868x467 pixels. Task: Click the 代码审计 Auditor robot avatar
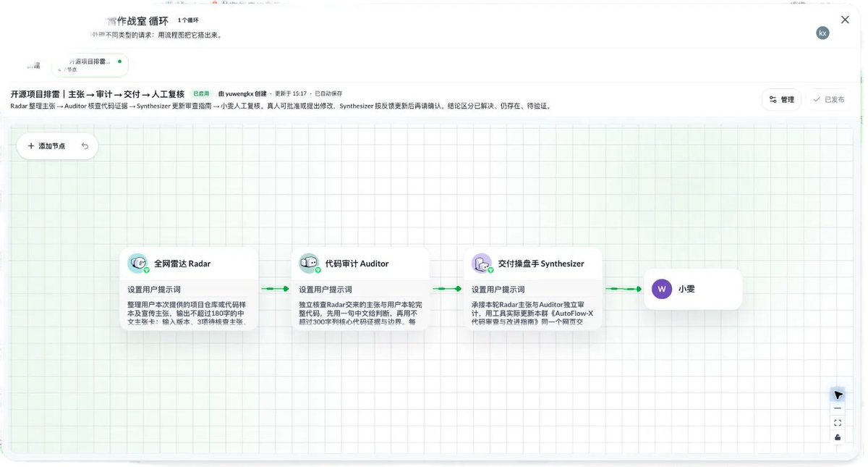pos(309,264)
